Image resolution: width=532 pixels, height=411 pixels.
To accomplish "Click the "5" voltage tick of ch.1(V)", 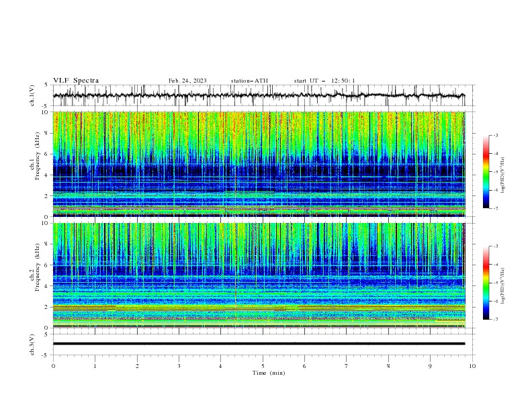I will coord(48,85).
